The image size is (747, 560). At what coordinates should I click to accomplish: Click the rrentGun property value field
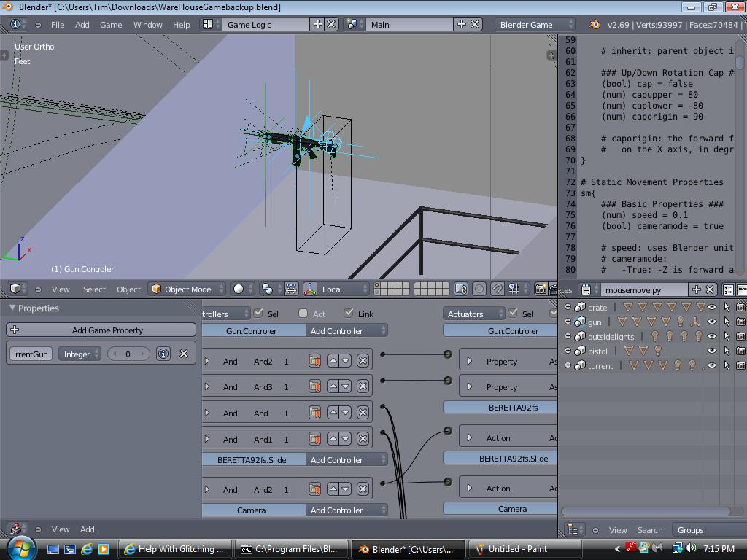(128, 354)
